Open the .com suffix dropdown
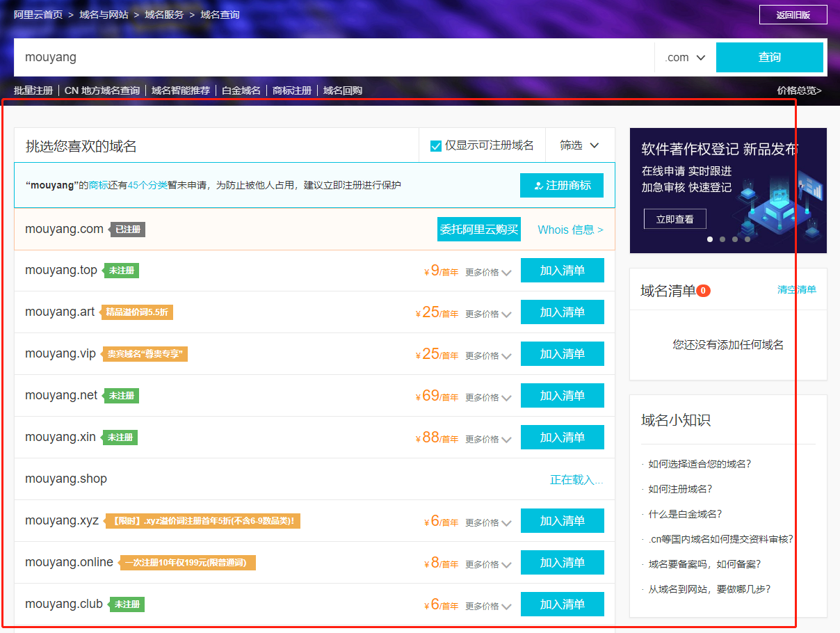 click(x=685, y=58)
